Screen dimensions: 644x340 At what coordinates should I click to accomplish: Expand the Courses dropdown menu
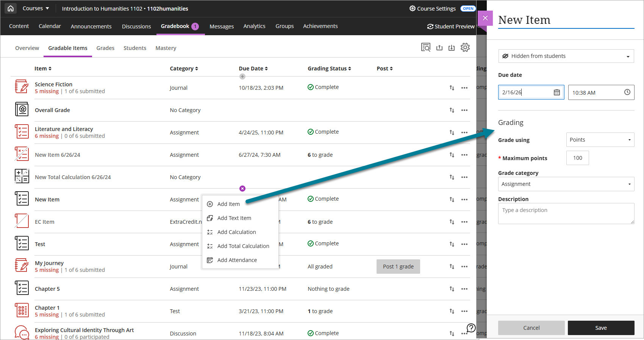(36, 8)
